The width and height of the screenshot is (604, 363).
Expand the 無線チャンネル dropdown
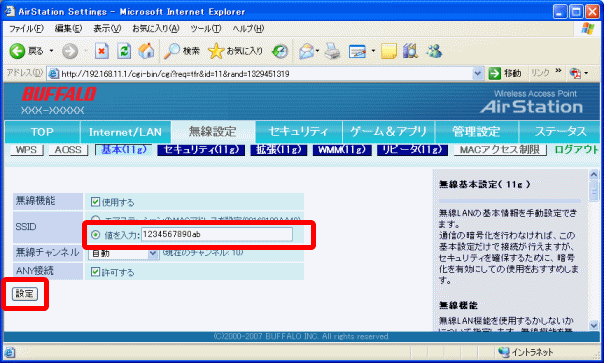153,253
